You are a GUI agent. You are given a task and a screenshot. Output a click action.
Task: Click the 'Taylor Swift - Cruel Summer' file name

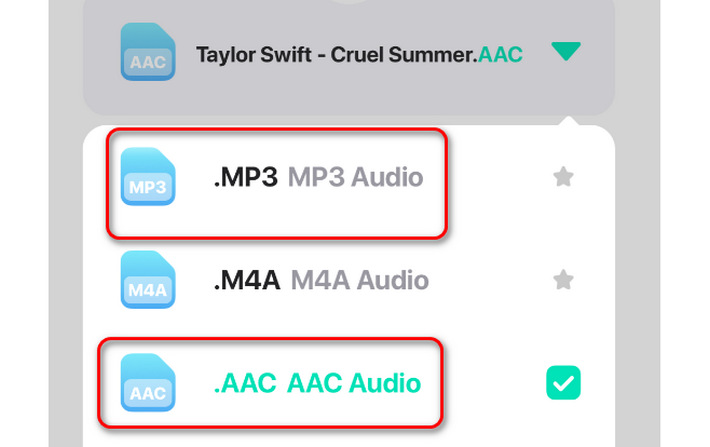335,54
